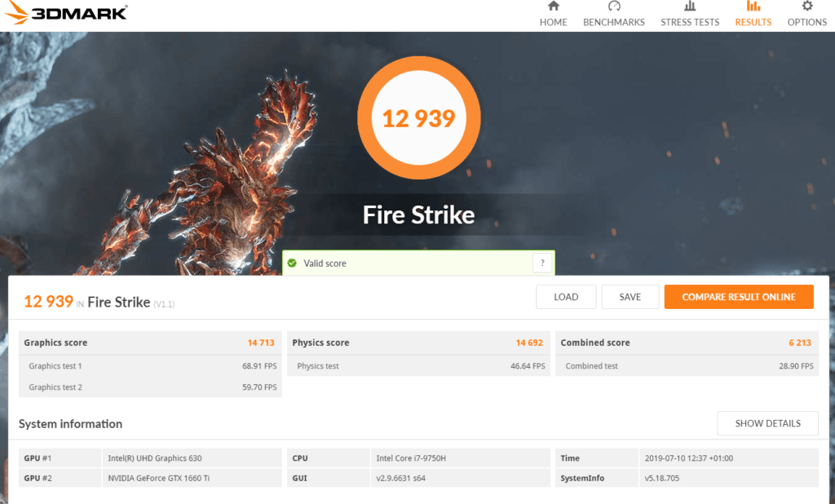Select the Graphics score header row
The image size is (835, 504).
point(150,343)
